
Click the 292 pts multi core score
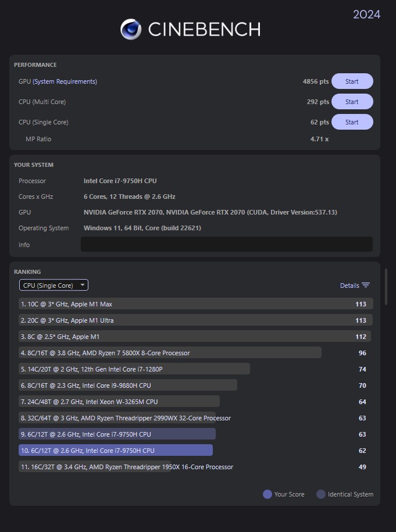pos(318,102)
